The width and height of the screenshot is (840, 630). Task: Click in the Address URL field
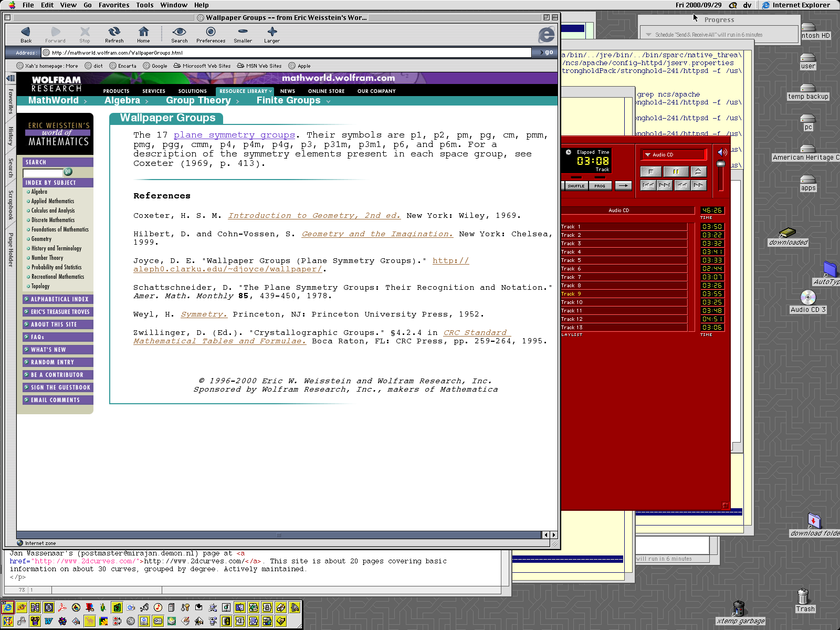(289, 52)
